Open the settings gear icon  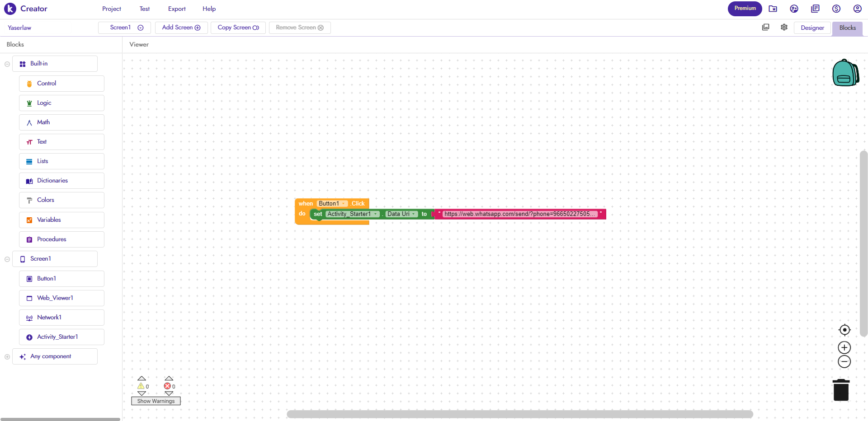point(784,27)
